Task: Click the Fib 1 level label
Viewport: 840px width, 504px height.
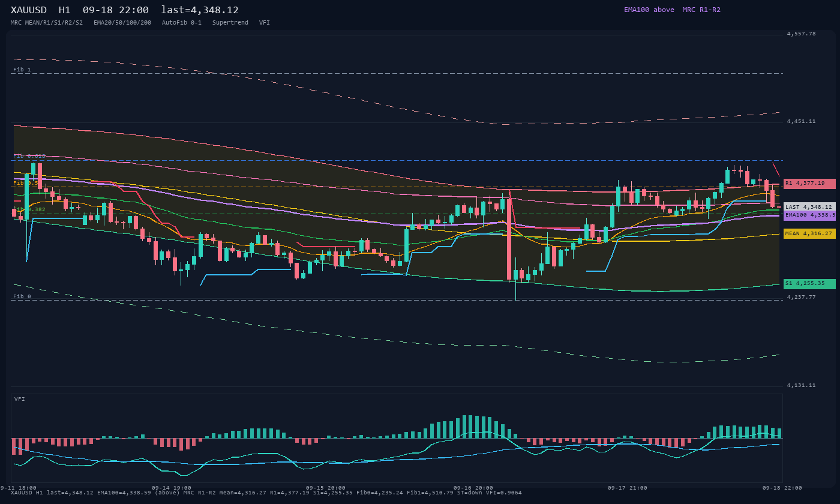Action: (22, 70)
